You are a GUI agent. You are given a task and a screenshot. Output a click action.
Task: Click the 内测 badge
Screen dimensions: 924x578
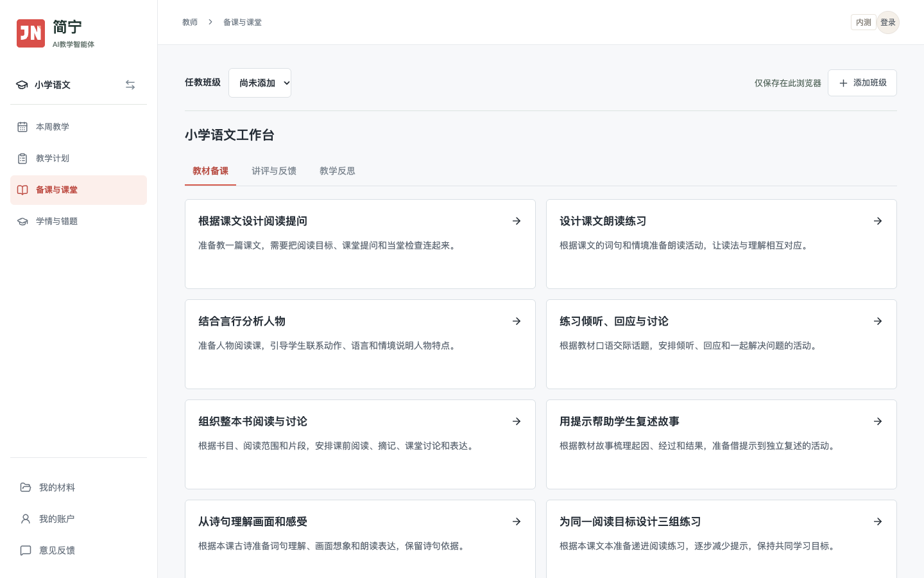pyautogui.click(x=864, y=22)
